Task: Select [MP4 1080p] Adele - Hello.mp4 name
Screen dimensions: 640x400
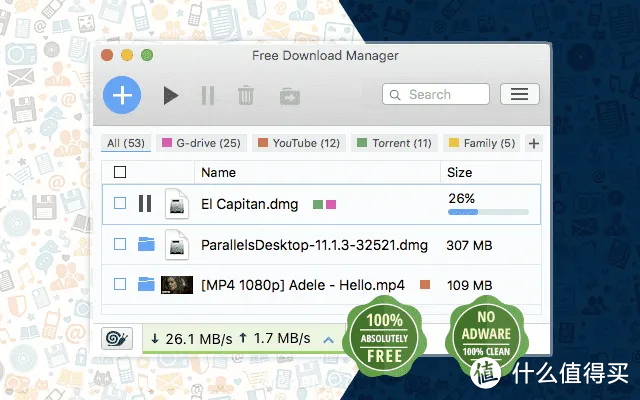Action: 303,285
